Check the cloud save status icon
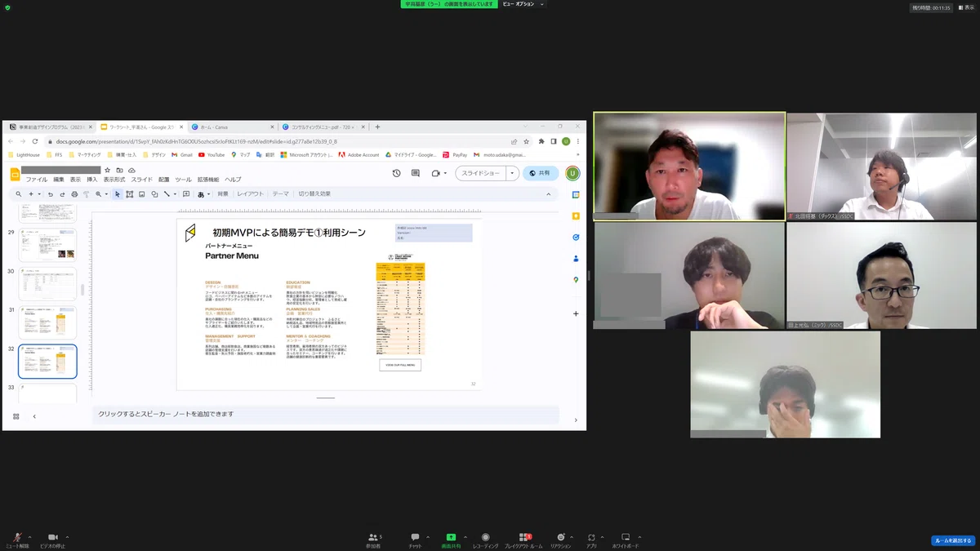Image resolution: width=980 pixels, height=551 pixels. click(x=131, y=170)
